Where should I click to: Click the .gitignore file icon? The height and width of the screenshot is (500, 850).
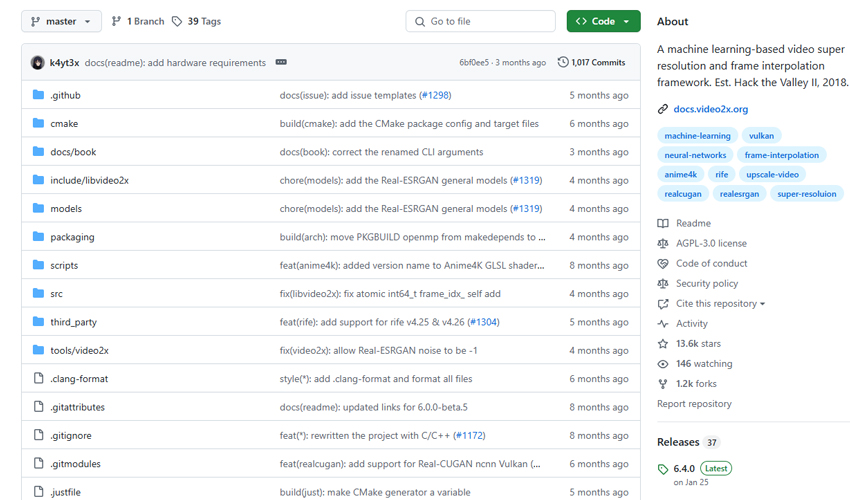(38, 435)
